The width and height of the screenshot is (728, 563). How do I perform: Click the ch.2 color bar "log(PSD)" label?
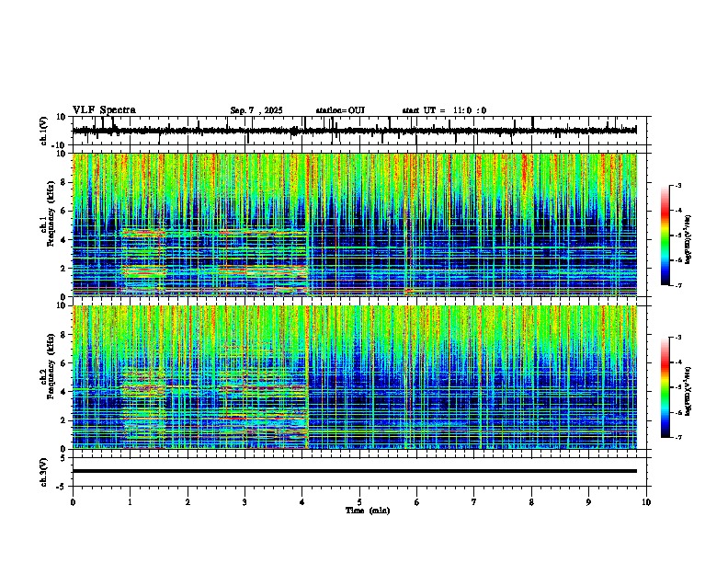pos(688,391)
